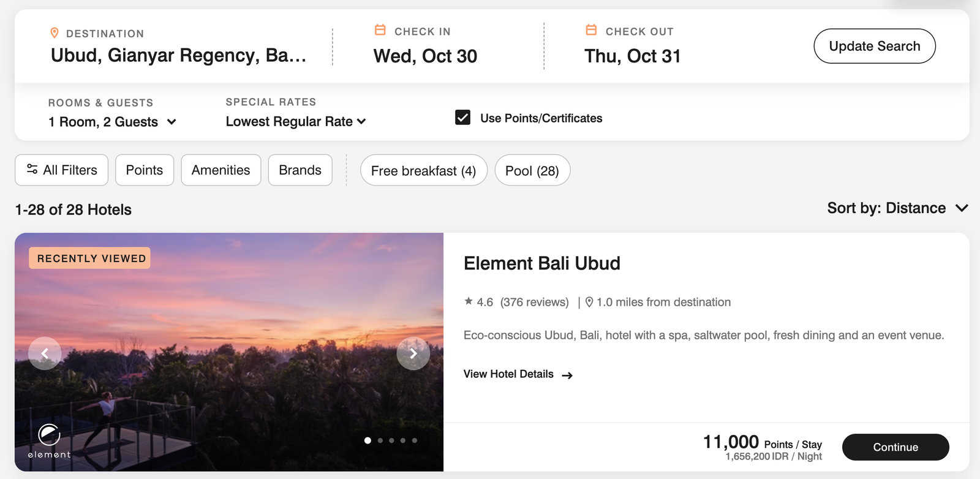Open the Lowest Regular Rate dropdown
This screenshot has width=980, height=479.
(296, 121)
